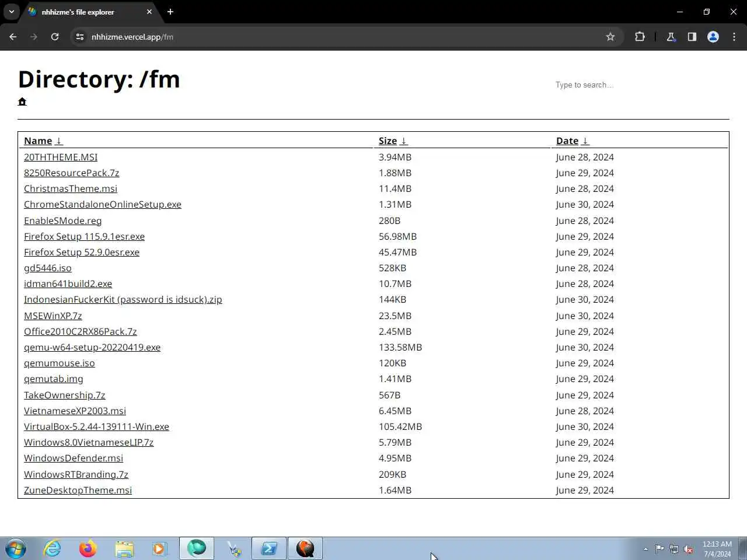Switch to green globe browser taskbar icon

(x=197, y=548)
